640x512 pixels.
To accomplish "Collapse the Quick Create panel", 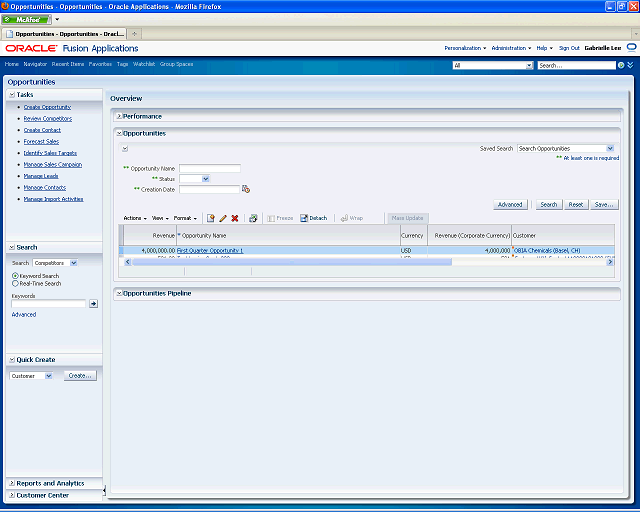I will [x=12, y=360].
